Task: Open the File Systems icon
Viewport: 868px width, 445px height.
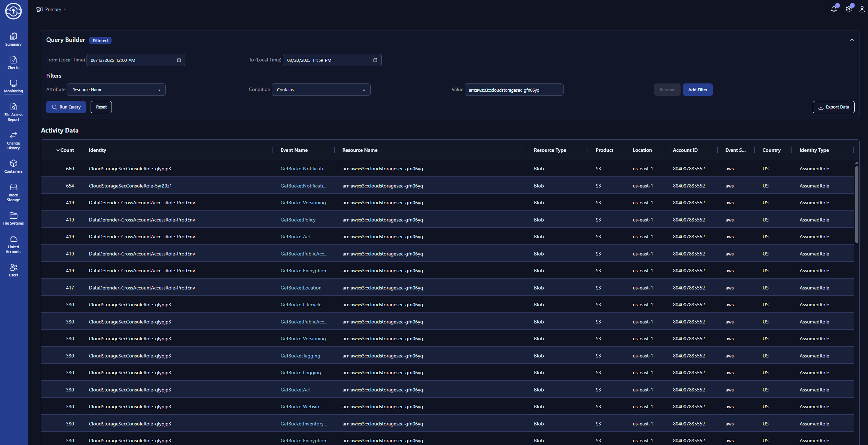Action: (x=13, y=215)
